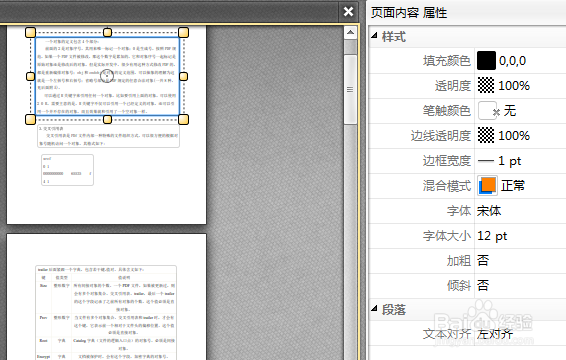Click the 边线透明度 checkerboard icon
The image size is (566, 360).
click(486, 135)
